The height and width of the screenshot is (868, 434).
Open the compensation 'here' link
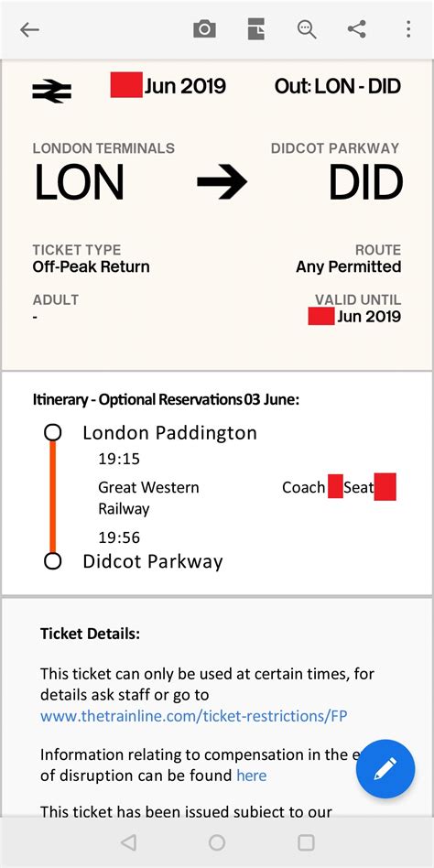pyautogui.click(x=251, y=776)
